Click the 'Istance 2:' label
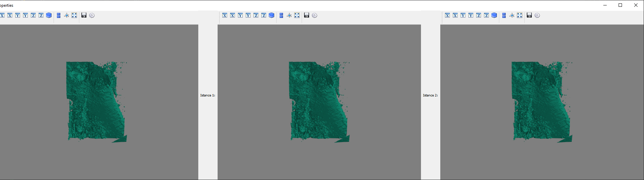644x180 pixels. (430, 95)
